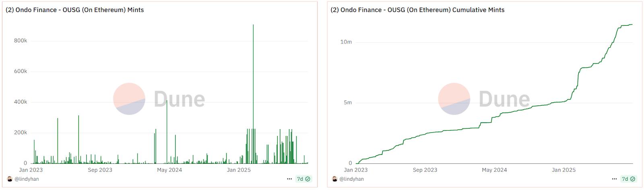This screenshot has width=644, height=190.
Task: Click Jan 2025 x-axis label on Mints chart
Action: click(239, 170)
